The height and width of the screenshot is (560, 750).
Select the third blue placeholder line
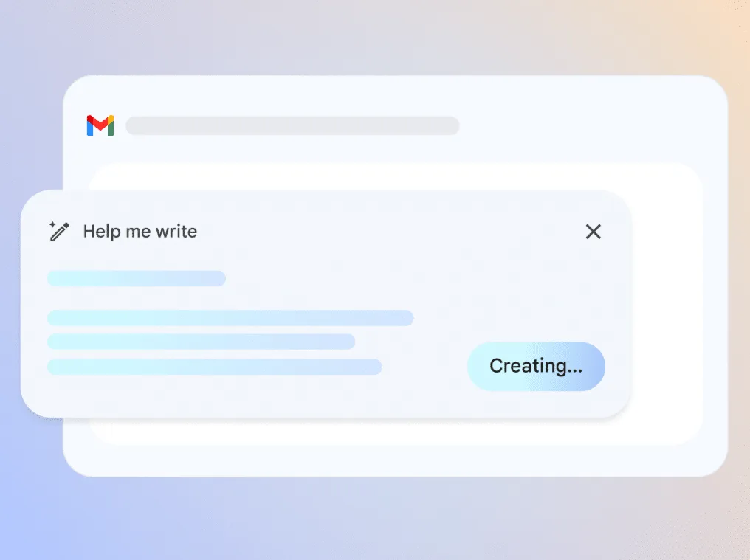pos(201,342)
